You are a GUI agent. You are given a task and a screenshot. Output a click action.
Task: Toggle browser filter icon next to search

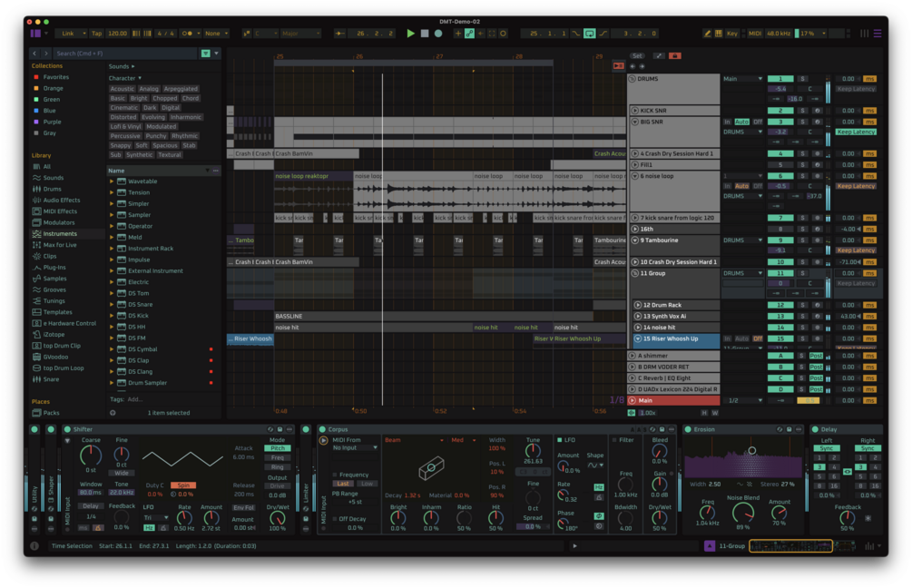[205, 54]
